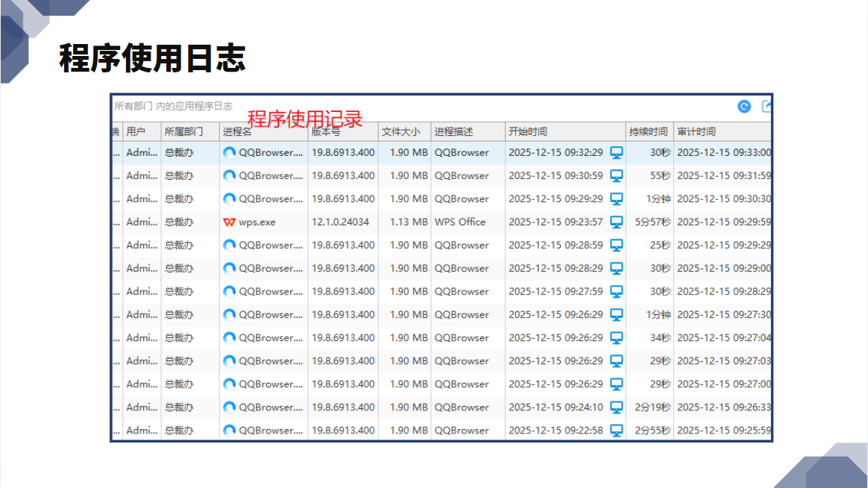Click the monitor icon in the 09:22:58 row
Viewport: 868px width, 488px height.
pyautogui.click(x=616, y=431)
